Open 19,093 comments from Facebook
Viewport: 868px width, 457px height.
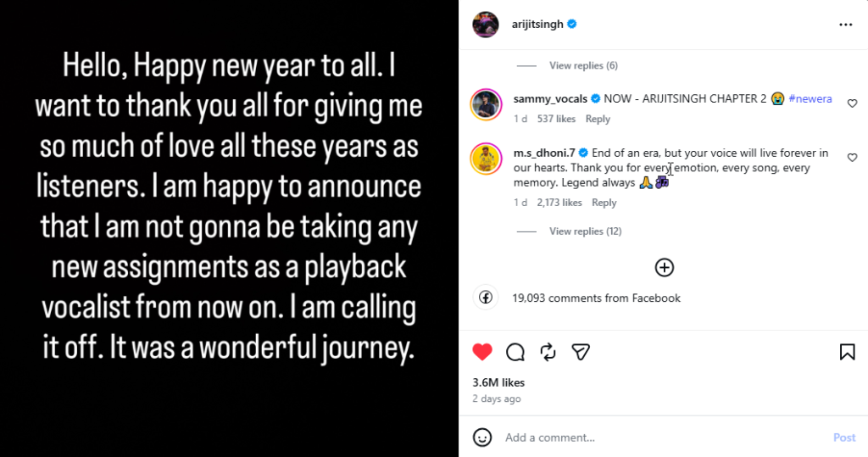coord(596,298)
